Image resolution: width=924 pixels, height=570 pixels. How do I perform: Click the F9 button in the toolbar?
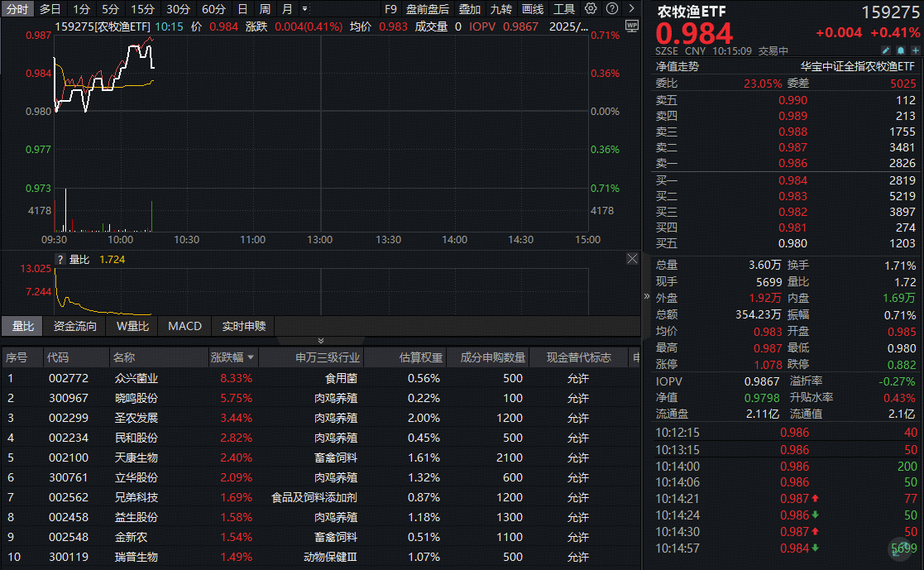(391, 9)
